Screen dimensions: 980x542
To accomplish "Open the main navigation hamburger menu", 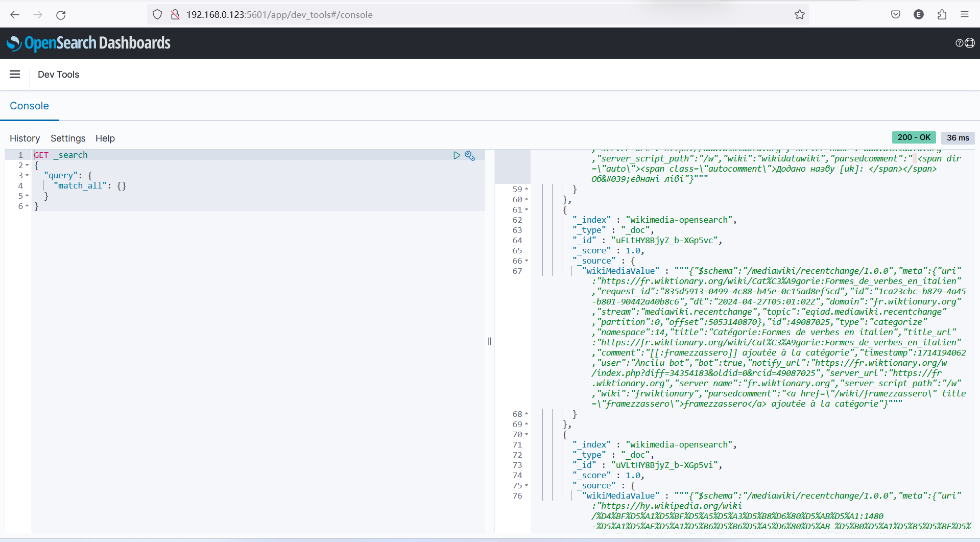I will pos(15,75).
